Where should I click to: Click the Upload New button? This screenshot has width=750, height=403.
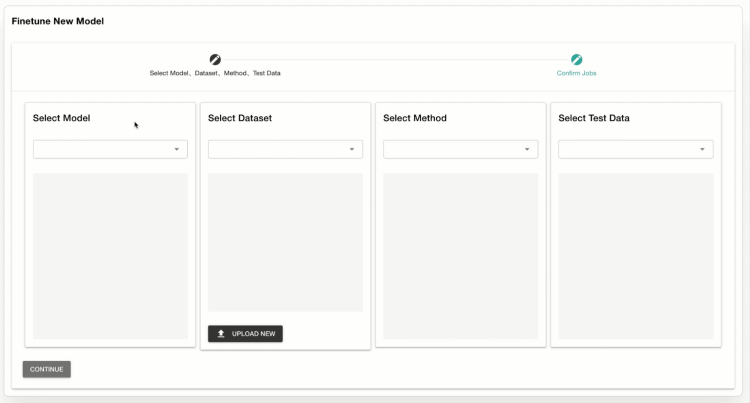coord(245,334)
